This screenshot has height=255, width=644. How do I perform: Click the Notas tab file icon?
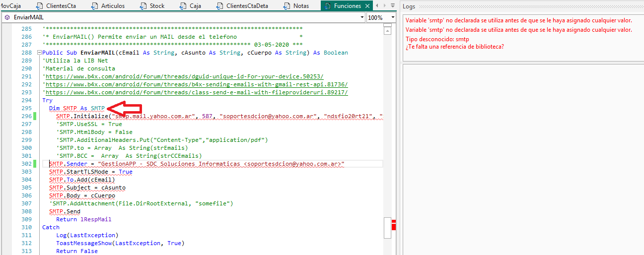286,6
